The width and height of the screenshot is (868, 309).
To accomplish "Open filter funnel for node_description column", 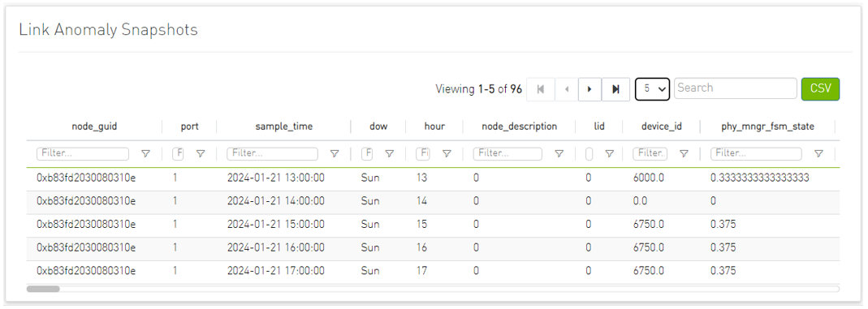I will coord(559,153).
